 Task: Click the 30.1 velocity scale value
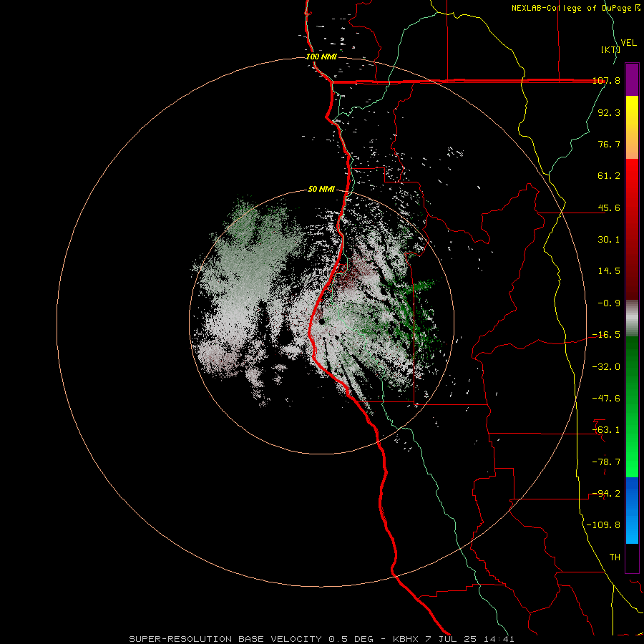point(609,240)
